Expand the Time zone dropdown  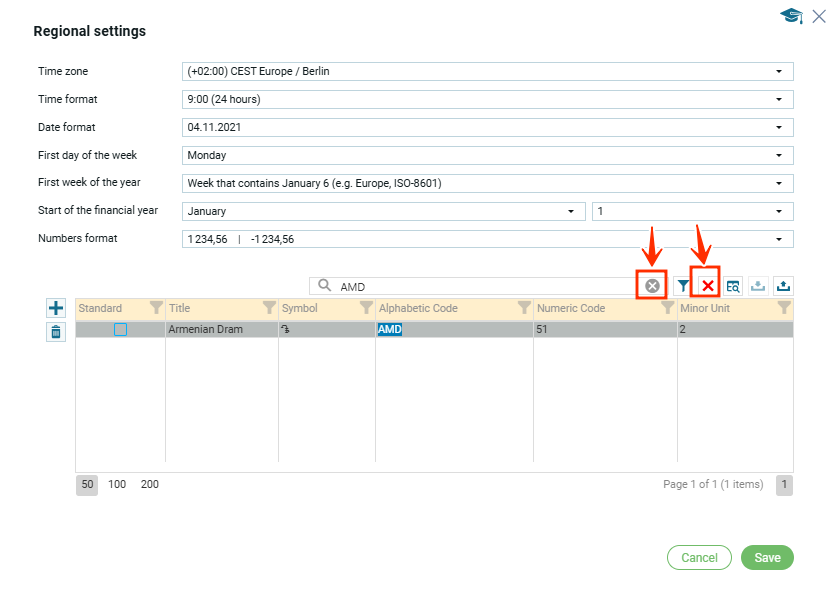coord(778,72)
